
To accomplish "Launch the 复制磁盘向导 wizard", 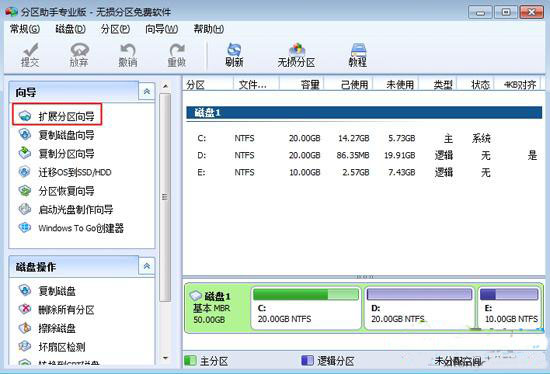I will click(x=56, y=135).
